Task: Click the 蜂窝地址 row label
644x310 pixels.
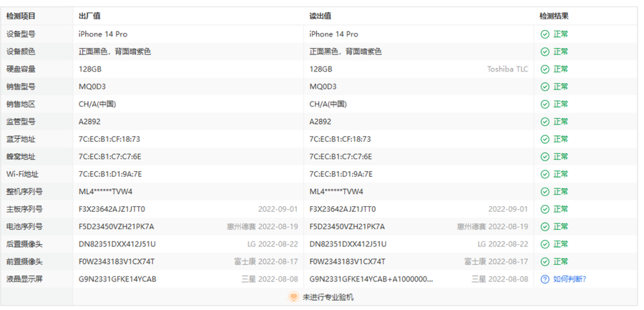Action: (21, 157)
